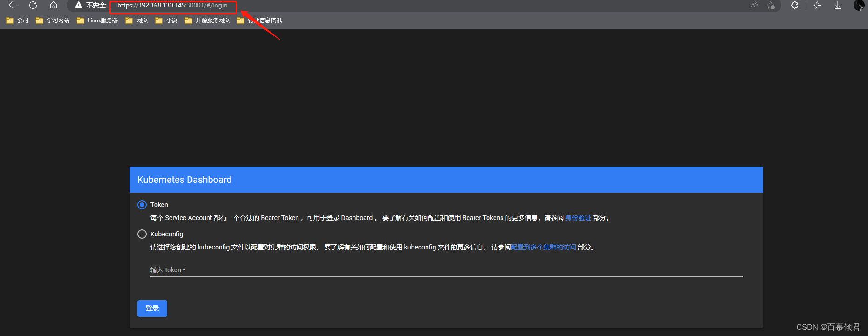Click the not-secure warning triangle icon
The width and height of the screenshot is (868, 336).
pos(79,5)
